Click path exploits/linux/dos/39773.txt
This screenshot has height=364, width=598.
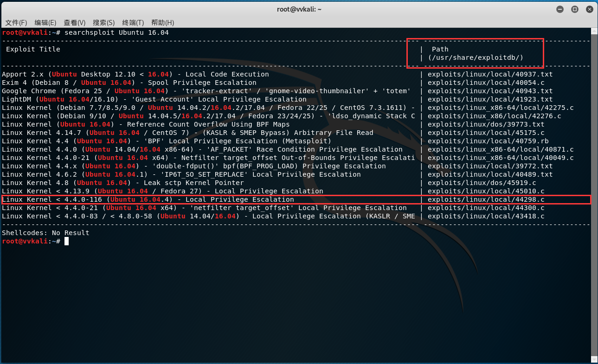(x=486, y=124)
